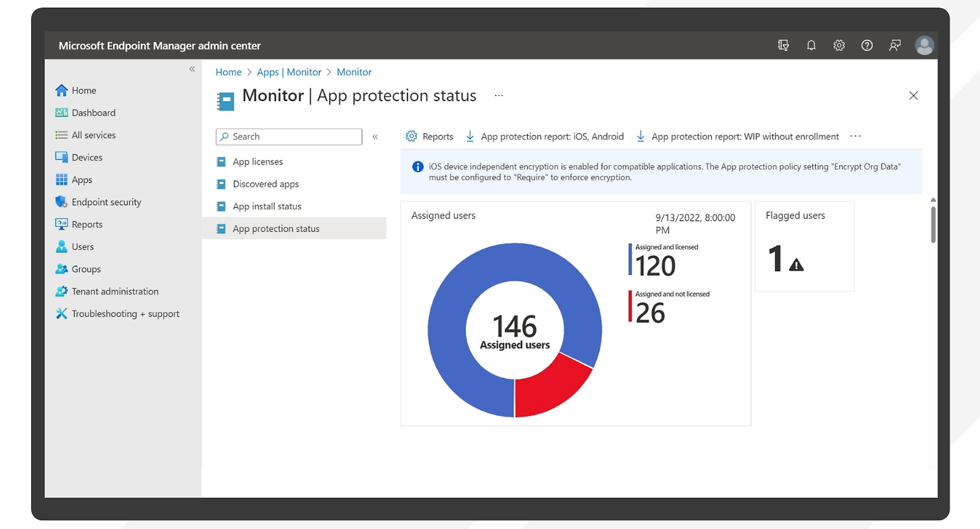Viewport: 980px width, 529px height.
Task: Download App protection report: iOS, Android
Action: (x=545, y=136)
